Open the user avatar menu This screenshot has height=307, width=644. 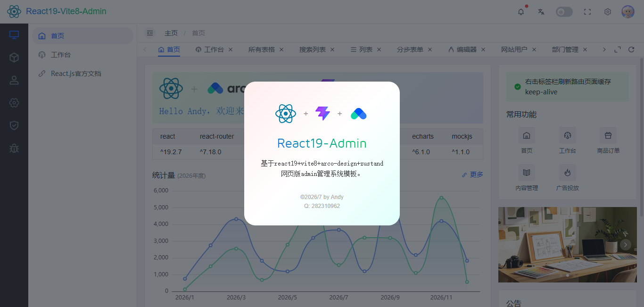(628, 12)
